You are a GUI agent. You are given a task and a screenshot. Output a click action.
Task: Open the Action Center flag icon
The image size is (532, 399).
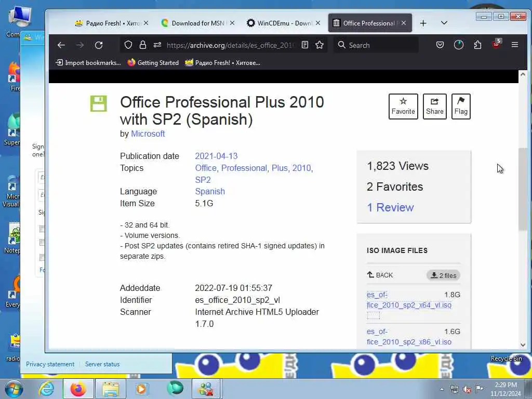click(x=479, y=389)
